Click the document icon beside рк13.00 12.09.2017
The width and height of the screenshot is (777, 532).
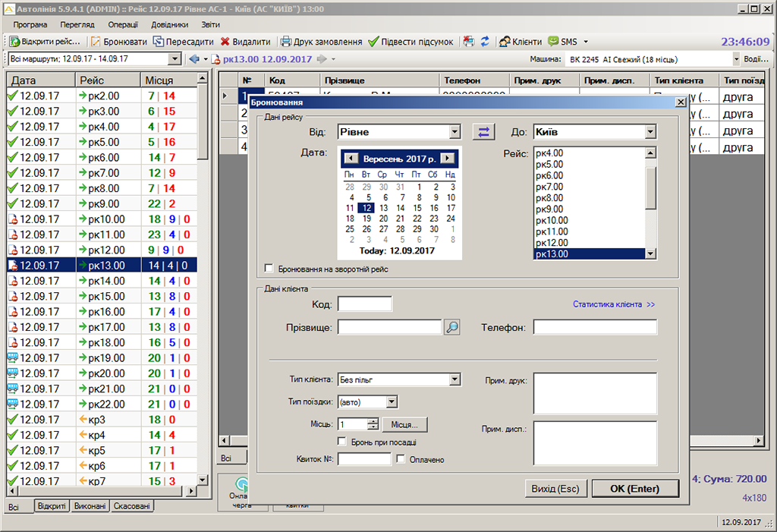tap(215, 59)
